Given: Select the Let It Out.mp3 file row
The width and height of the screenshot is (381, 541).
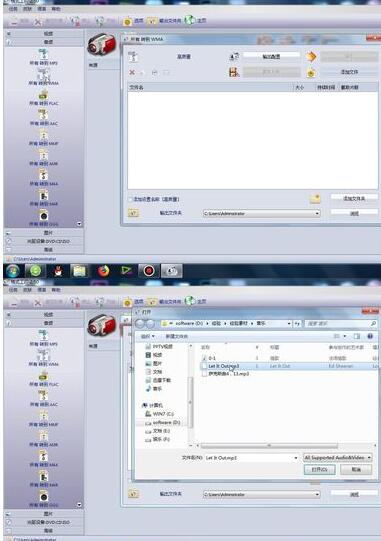Looking at the screenshot, I should [x=289, y=366].
